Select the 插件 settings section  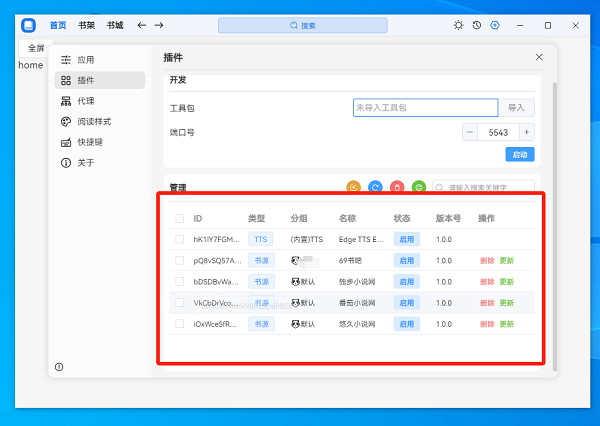click(x=100, y=80)
